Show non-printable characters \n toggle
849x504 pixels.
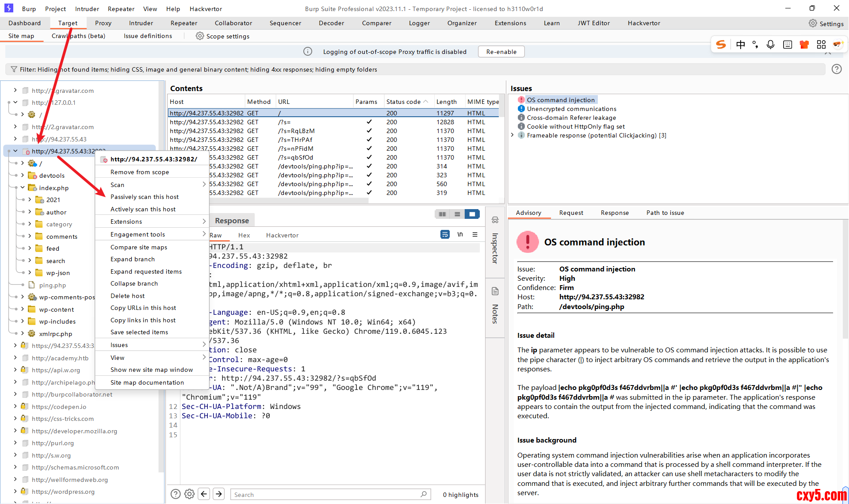460,234
